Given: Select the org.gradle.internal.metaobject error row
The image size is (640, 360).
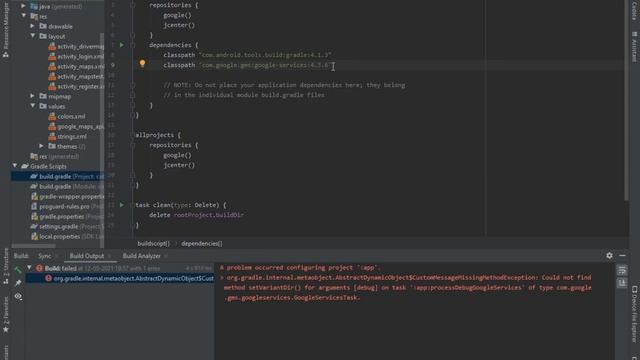Looking at the screenshot, I should (120, 278).
